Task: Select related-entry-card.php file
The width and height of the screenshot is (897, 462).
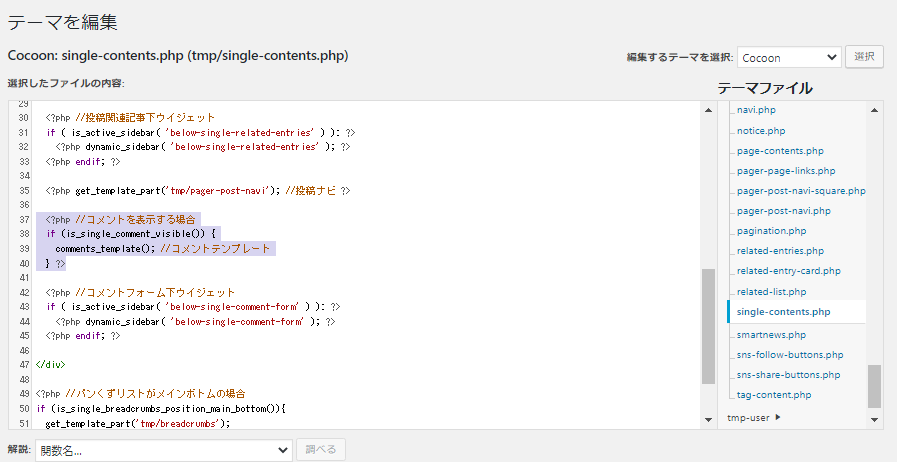Action: click(x=788, y=271)
